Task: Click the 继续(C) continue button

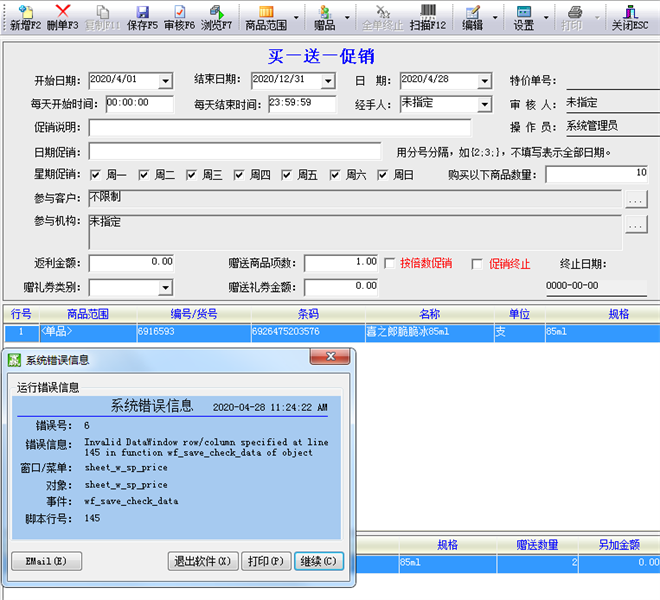Action: (x=319, y=561)
